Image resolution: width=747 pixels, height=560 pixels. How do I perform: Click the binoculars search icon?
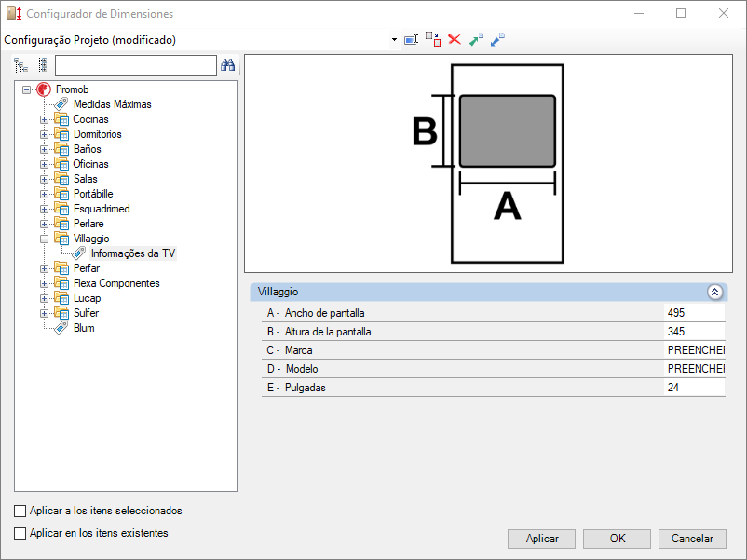227,65
